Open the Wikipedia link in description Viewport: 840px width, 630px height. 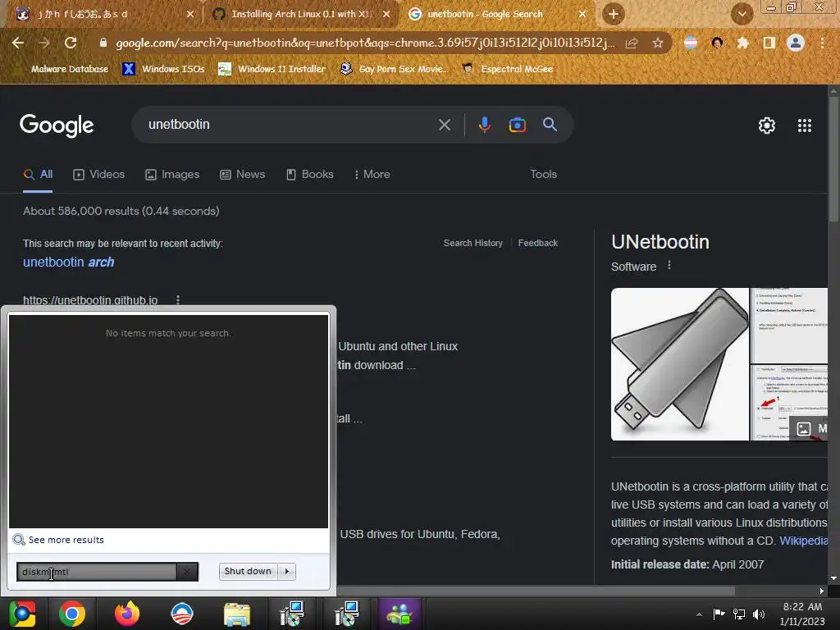coord(804,541)
